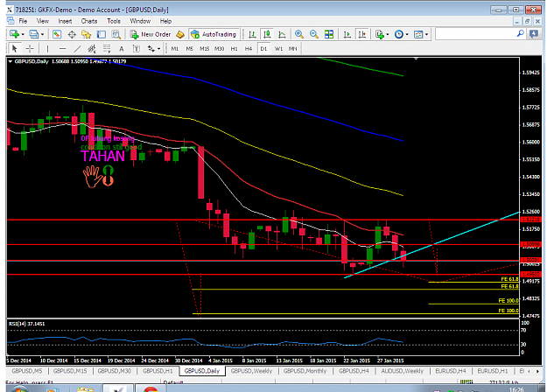Select the text label tool
The width and height of the screenshot is (547, 392).
click(136, 48)
